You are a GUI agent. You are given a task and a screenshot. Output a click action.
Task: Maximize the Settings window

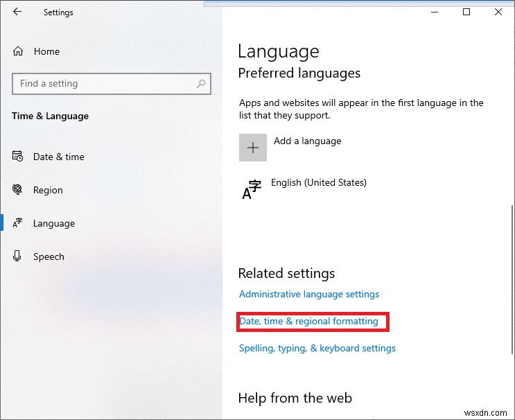click(x=466, y=12)
